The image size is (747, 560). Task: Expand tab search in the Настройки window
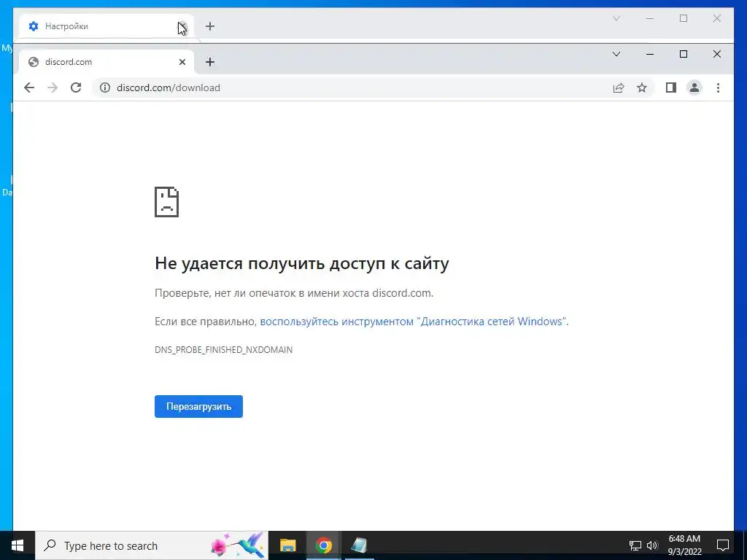coord(616,18)
